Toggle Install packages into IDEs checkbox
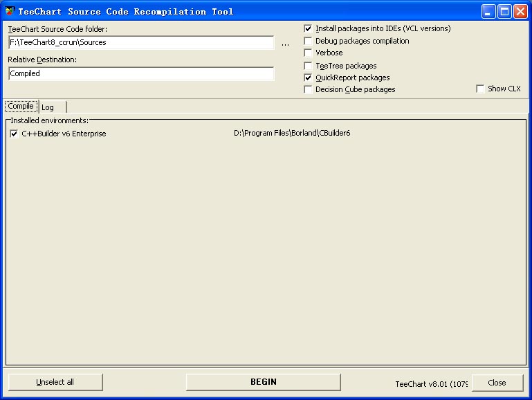The image size is (532, 400). coord(309,29)
